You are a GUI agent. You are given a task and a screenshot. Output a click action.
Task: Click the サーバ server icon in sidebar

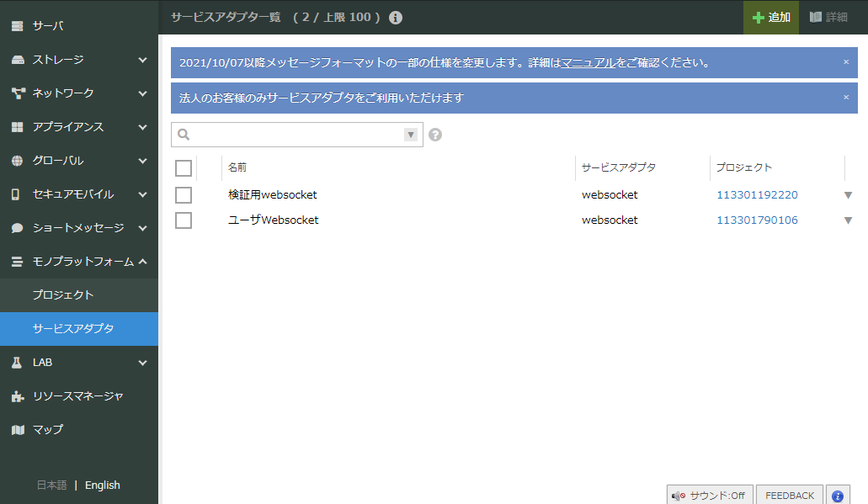click(18, 26)
